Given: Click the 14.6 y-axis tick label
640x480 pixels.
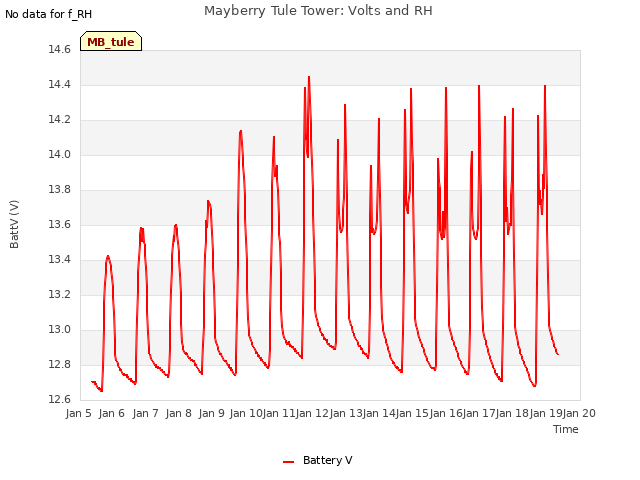Looking at the screenshot, I should tap(60, 50).
